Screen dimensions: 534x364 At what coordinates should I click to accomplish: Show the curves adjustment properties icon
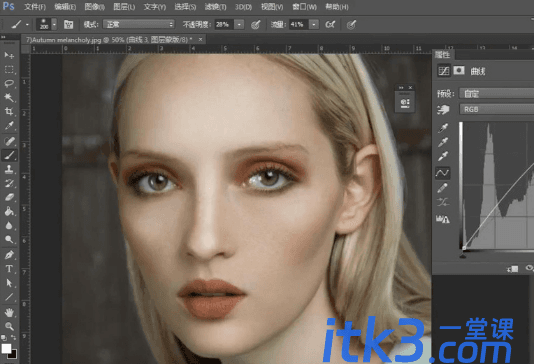click(x=444, y=71)
